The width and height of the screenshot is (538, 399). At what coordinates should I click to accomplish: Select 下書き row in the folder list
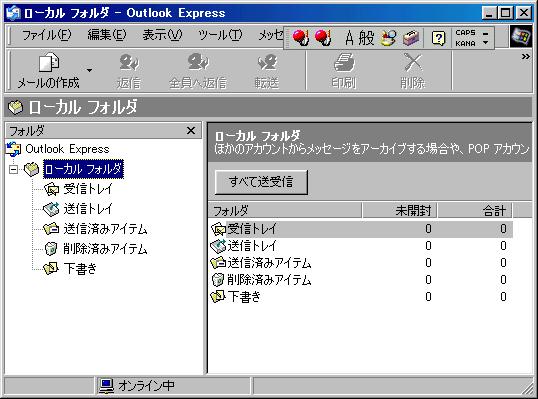click(361, 296)
